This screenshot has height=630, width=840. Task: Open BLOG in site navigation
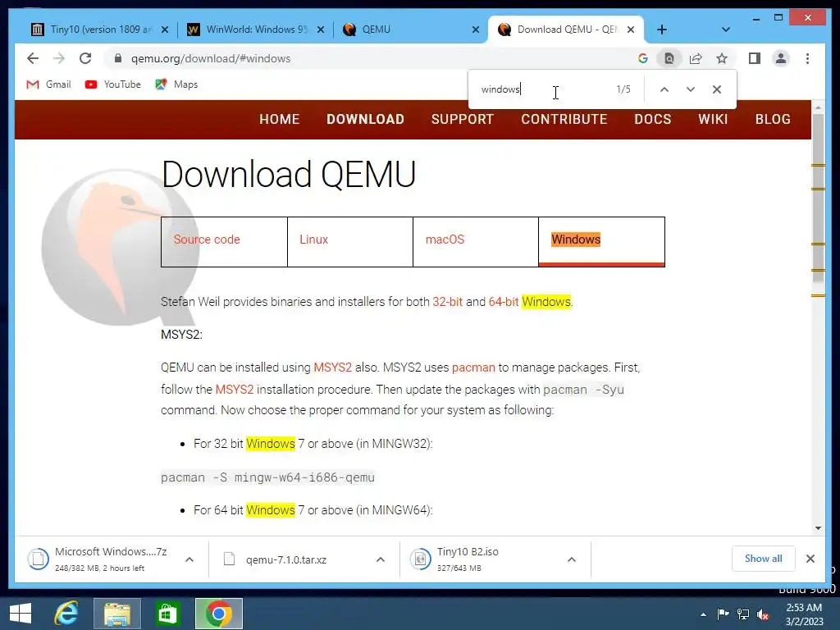pyautogui.click(x=773, y=119)
